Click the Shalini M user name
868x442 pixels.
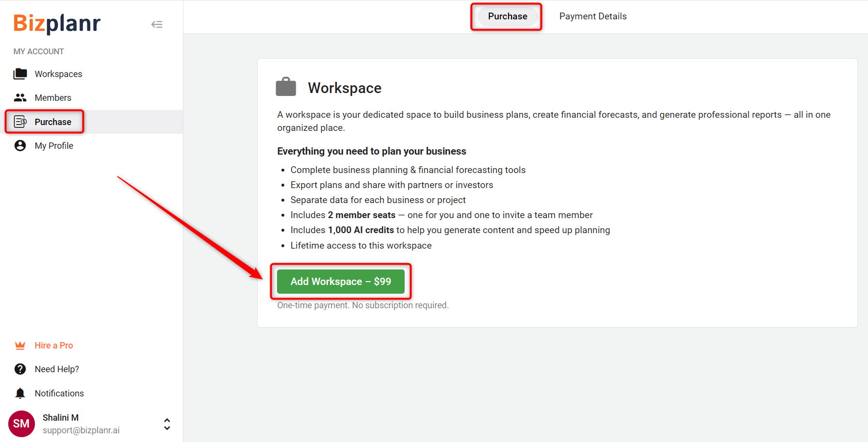pyautogui.click(x=61, y=418)
